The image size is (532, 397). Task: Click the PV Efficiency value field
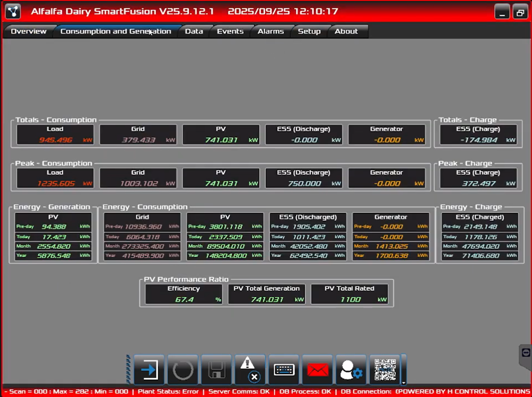[184, 299]
